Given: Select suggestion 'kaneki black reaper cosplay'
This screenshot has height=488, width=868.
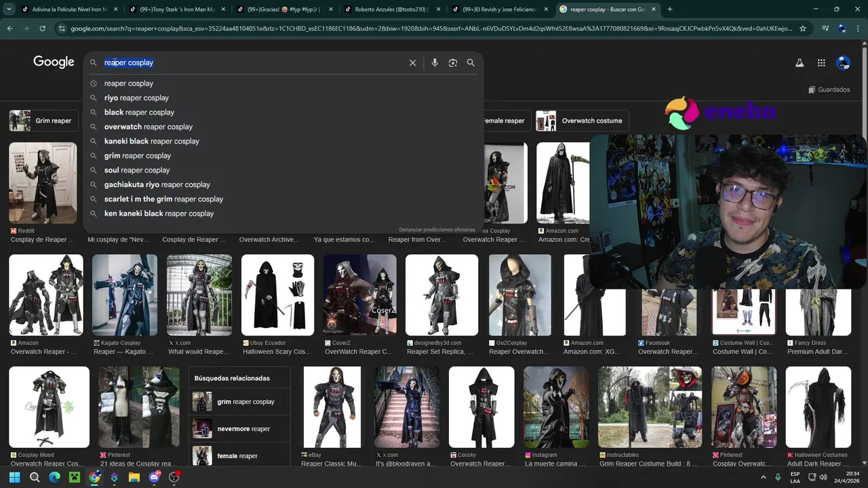Looking at the screenshot, I should click(x=283, y=141).
